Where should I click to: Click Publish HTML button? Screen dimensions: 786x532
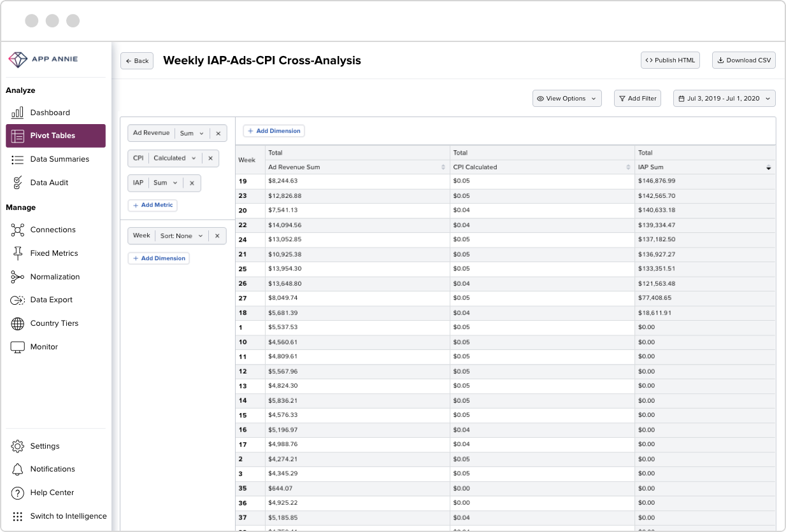[670, 60]
